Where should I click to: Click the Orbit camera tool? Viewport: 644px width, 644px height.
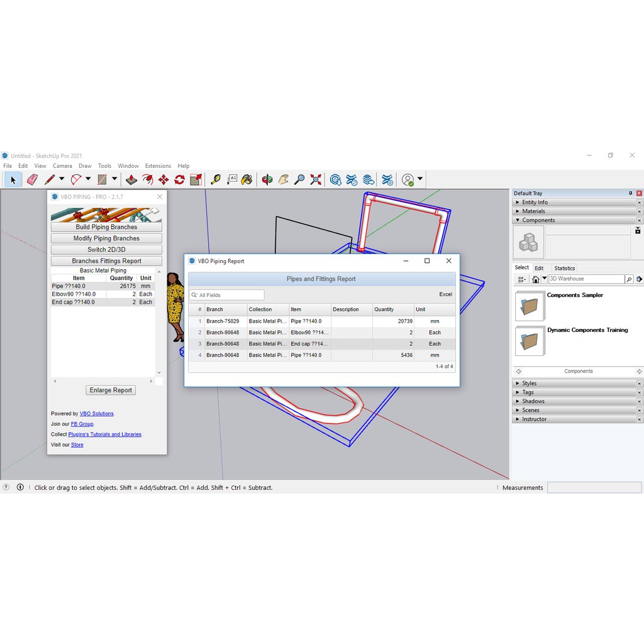point(267,180)
